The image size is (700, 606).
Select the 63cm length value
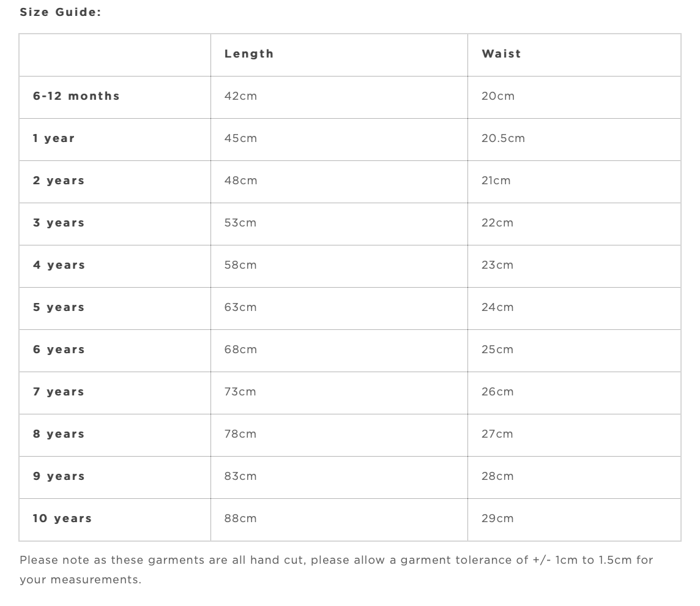point(240,307)
